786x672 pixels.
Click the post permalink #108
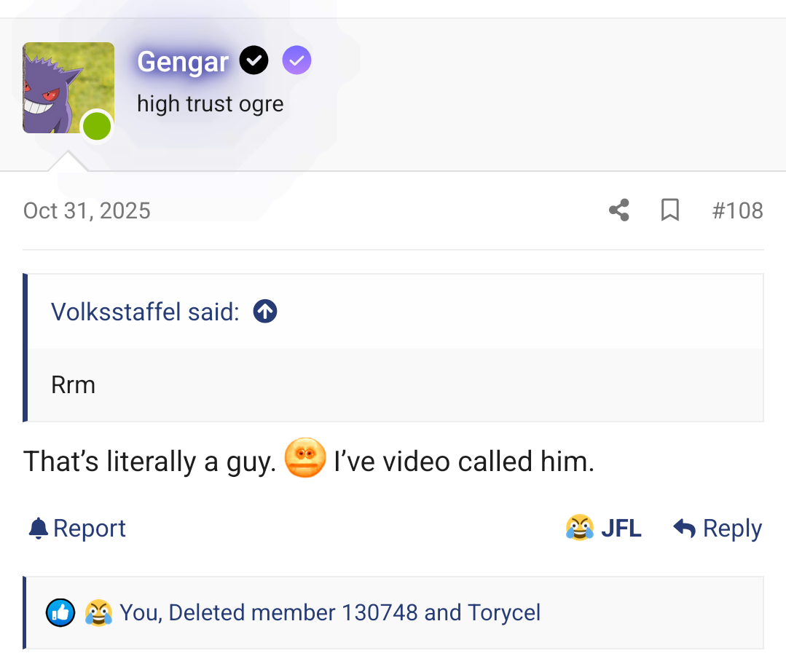point(738,210)
